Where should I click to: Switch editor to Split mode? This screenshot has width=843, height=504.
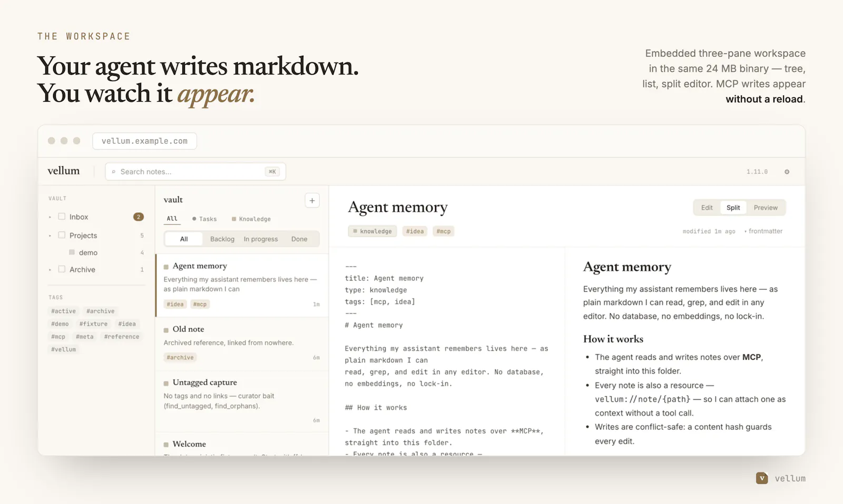point(733,207)
